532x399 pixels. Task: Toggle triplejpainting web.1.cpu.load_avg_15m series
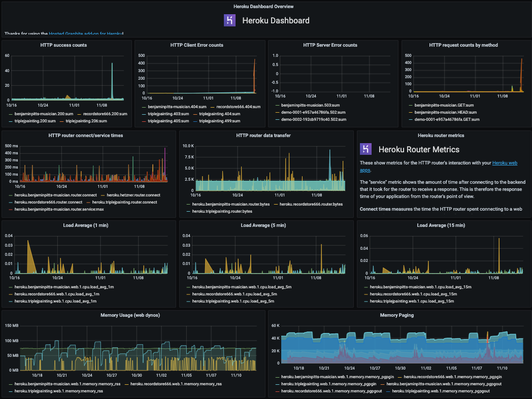[x=412, y=302]
